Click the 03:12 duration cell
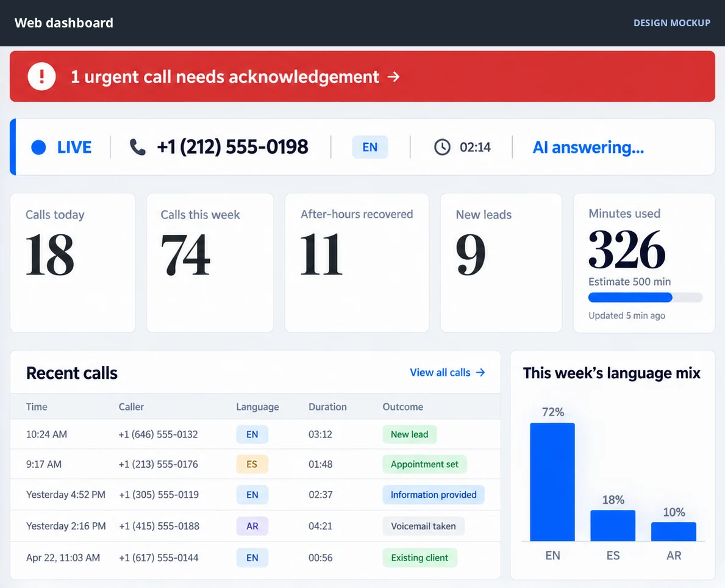Viewport: 725px width, 588px height. (x=320, y=434)
